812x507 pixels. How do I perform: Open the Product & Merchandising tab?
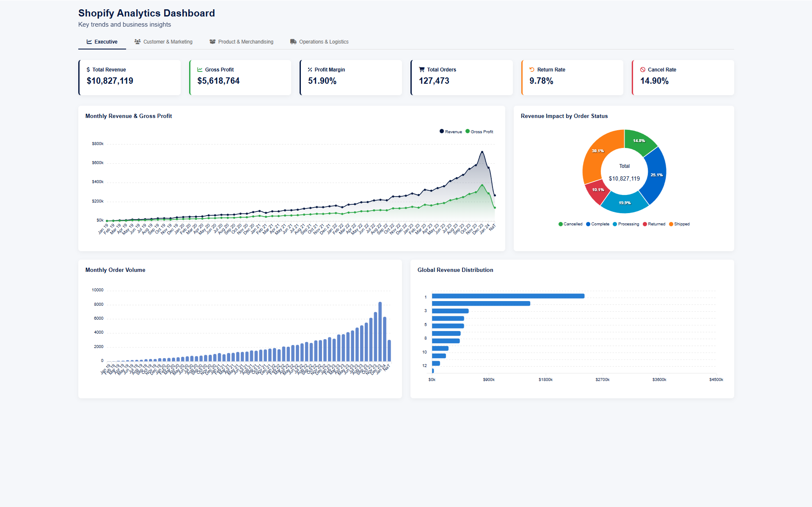(x=241, y=41)
